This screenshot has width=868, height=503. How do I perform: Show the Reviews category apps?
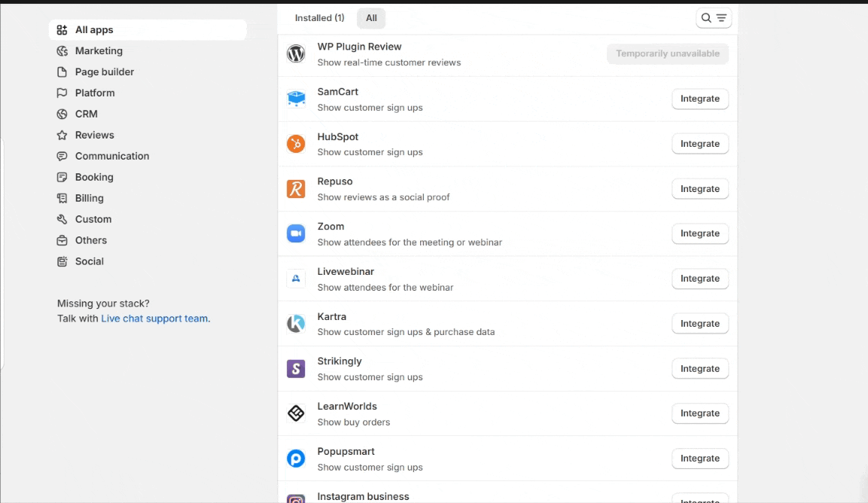click(x=95, y=136)
